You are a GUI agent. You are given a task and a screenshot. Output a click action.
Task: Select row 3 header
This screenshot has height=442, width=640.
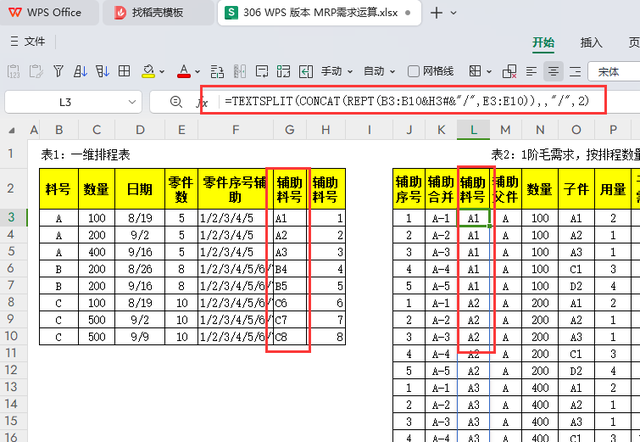[11, 218]
